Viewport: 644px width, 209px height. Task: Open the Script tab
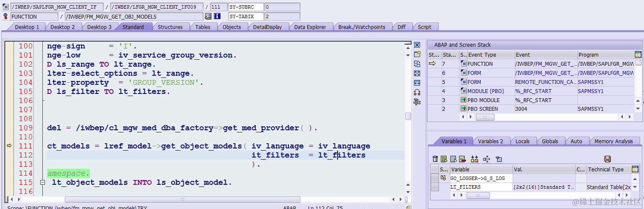(x=424, y=27)
